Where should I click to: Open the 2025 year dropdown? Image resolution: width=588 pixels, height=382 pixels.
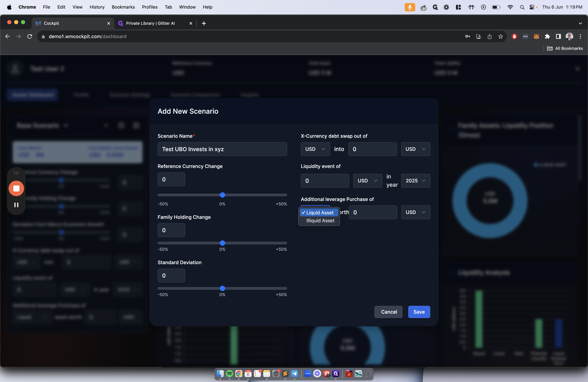pyautogui.click(x=416, y=181)
